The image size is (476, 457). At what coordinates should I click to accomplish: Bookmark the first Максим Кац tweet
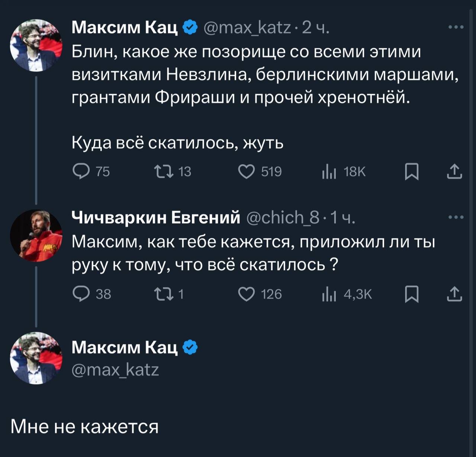(x=412, y=172)
